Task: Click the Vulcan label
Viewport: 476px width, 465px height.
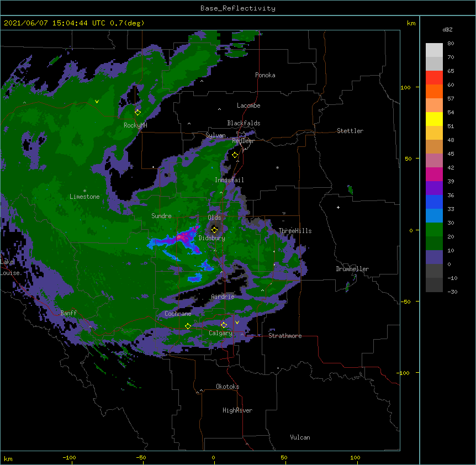Action: pos(300,437)
